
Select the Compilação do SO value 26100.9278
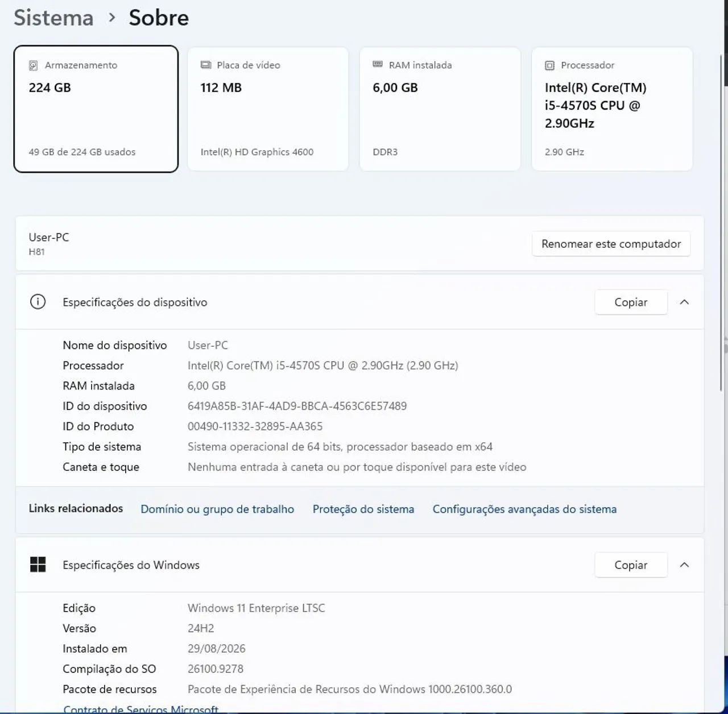[216, 669]
